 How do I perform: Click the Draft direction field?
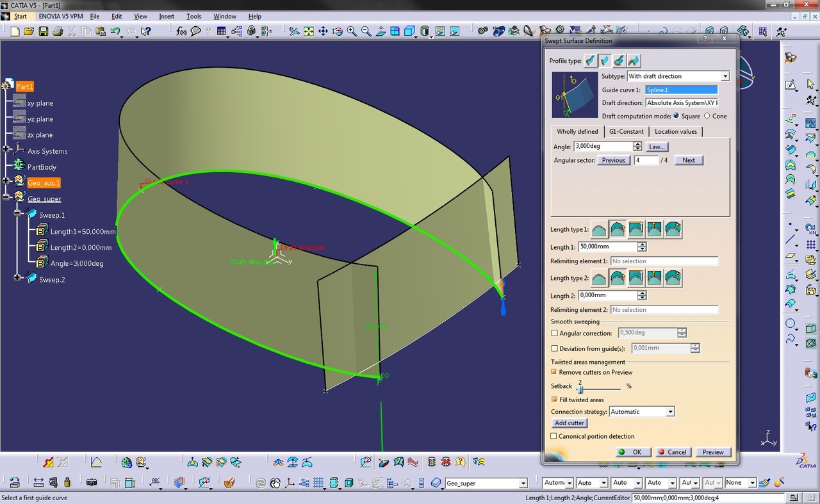tap(682, 102)
